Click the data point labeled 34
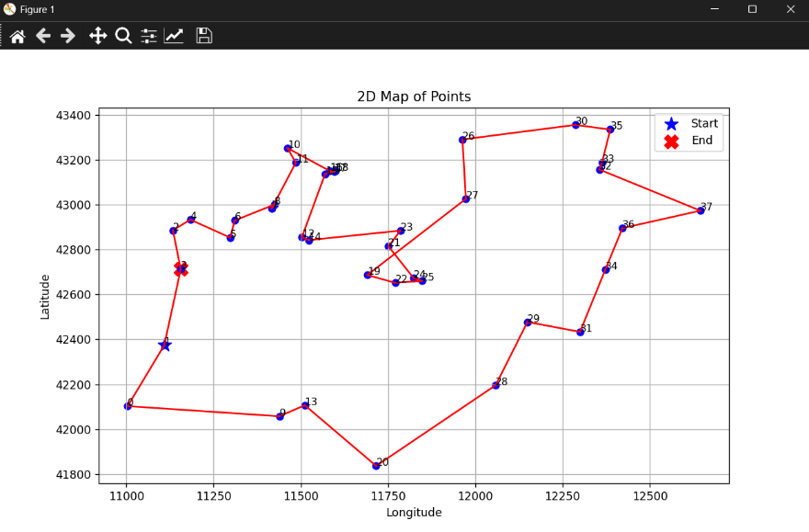 point(606,269)
